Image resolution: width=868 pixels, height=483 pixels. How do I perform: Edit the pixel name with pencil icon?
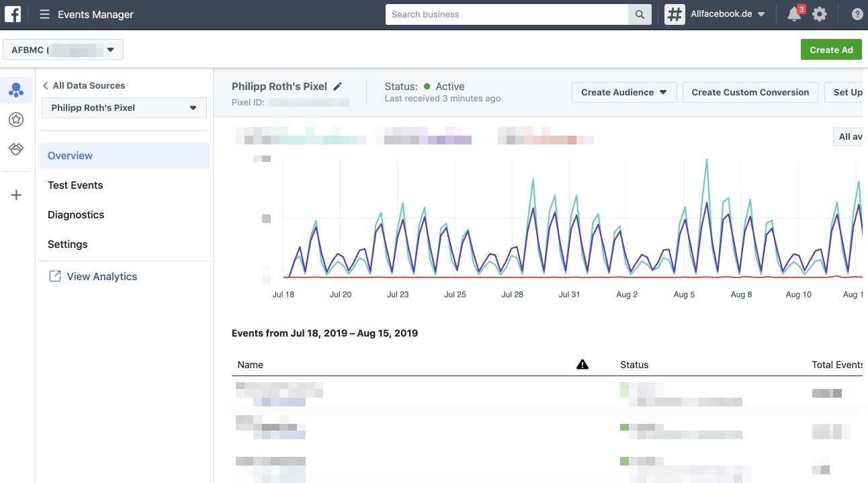click(x=338, y=86)
